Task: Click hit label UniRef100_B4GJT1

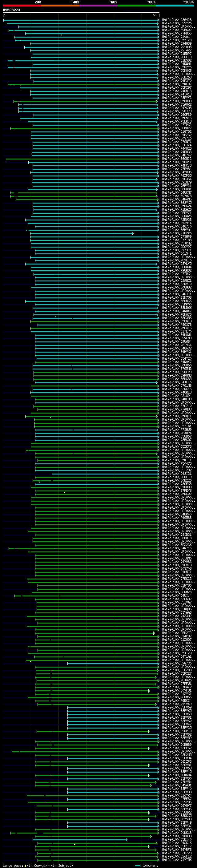Action: point(177,294)
